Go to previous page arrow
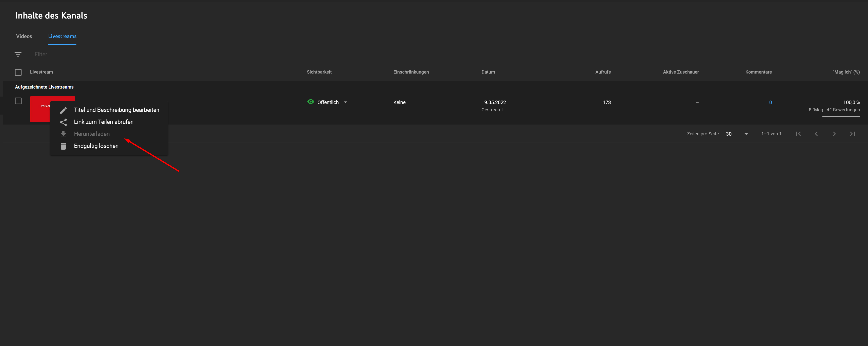The image size is (868, 346). tap(816, 134)
